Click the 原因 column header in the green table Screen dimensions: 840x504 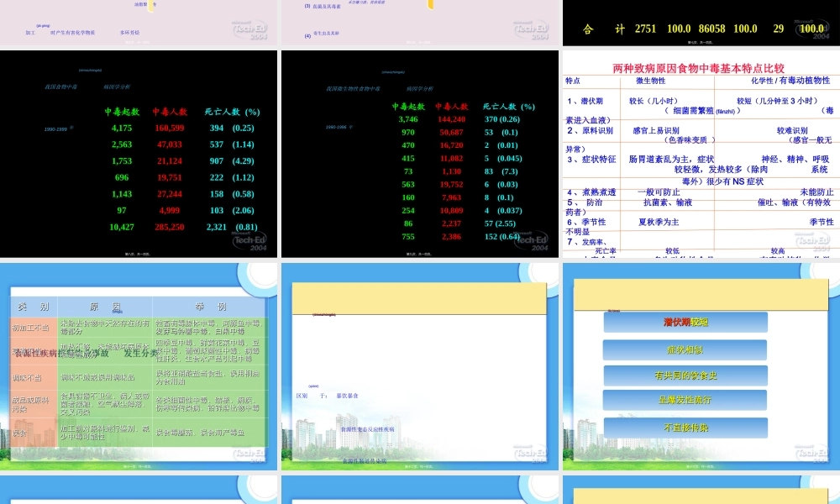point(105,307)
